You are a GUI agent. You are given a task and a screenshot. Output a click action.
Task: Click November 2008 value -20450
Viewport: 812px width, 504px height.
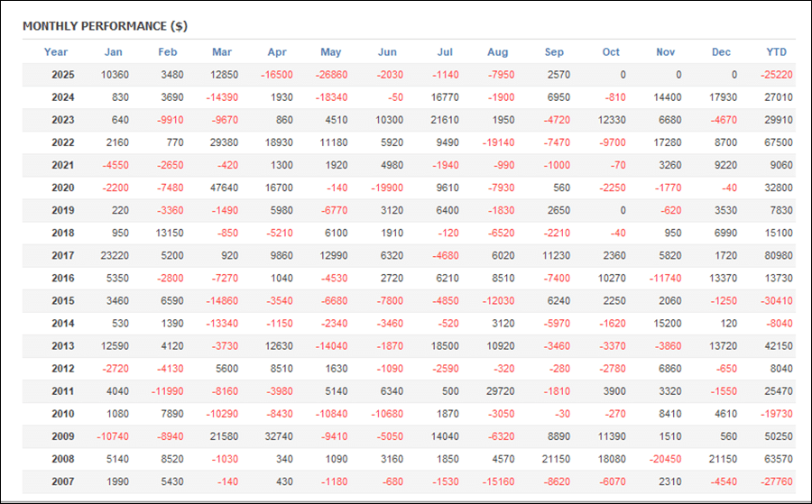point(665,459)
